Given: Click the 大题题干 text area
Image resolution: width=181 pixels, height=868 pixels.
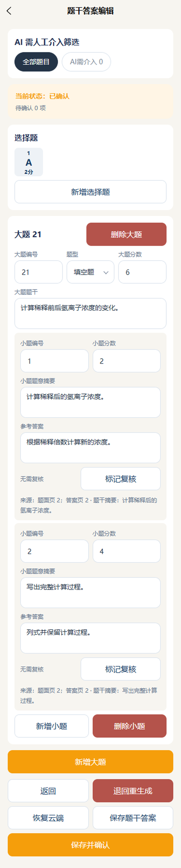Looking at the screenshot, I should click(90, 313).
